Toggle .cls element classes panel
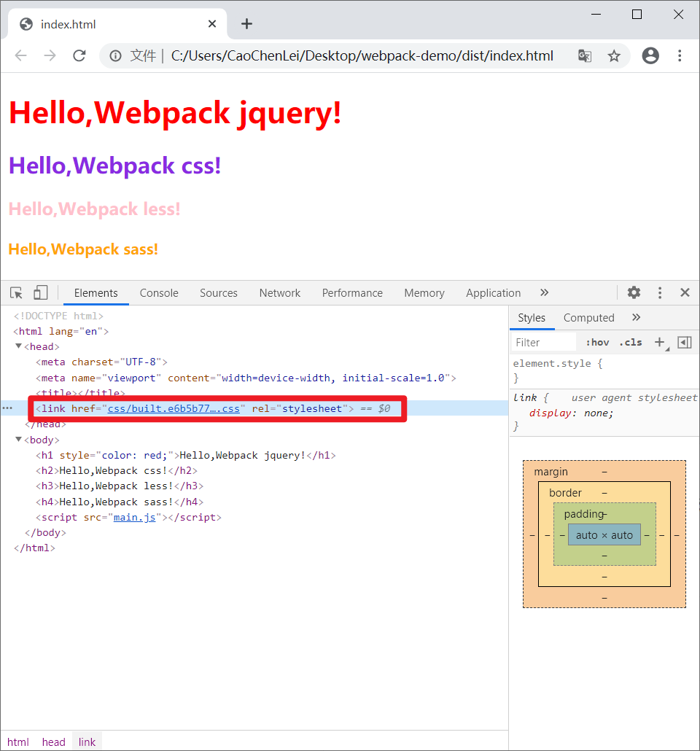 [630, 343]
